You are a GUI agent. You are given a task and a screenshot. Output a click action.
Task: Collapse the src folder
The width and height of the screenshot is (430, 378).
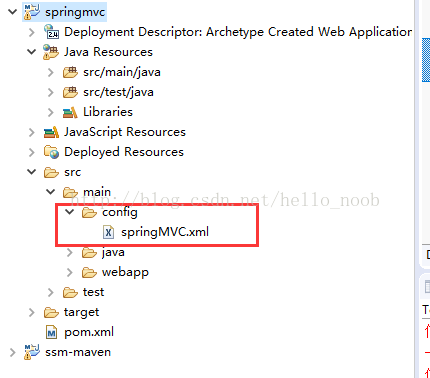tap(32, 172)
